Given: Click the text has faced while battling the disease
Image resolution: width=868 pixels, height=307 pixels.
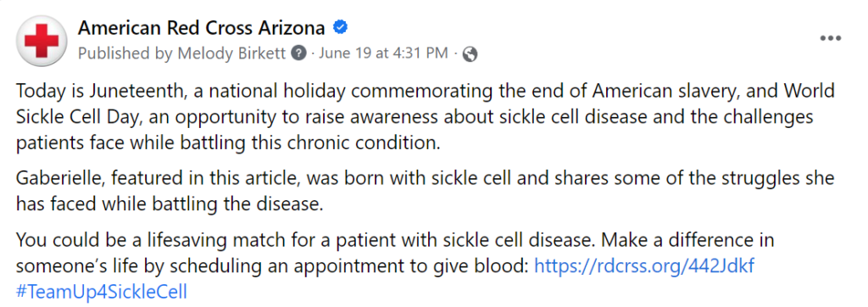Looking at the screenshot, I should click(x=169, y=204).
